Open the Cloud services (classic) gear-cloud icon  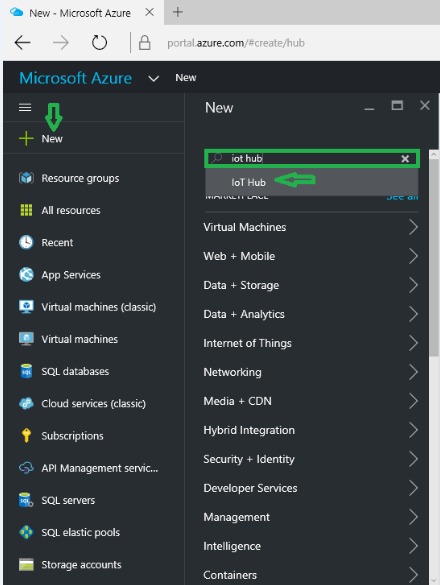pyautogui.click(x=26, y=403)
